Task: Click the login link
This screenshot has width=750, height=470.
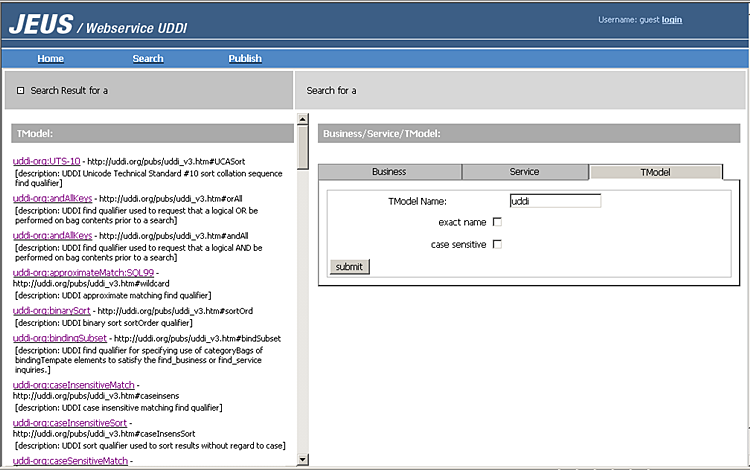Action: [672, 19]
